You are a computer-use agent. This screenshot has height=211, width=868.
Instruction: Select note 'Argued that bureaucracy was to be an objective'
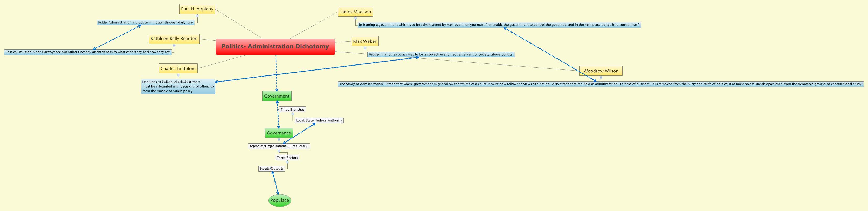coord(441,54)
